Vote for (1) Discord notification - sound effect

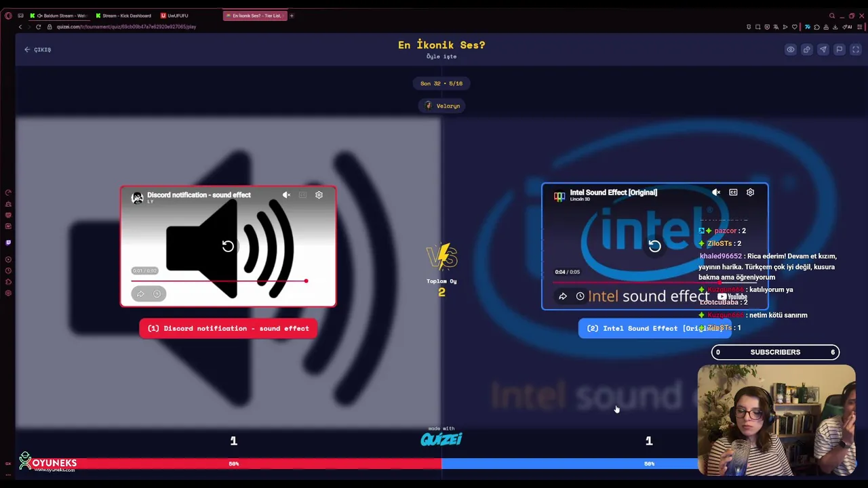click(228, 329)
